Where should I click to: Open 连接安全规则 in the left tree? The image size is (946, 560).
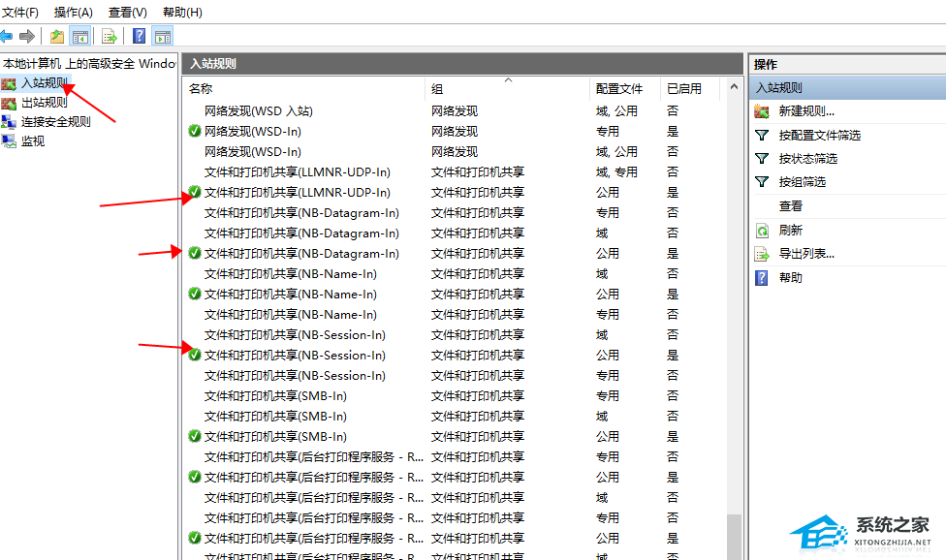point(56,122)
